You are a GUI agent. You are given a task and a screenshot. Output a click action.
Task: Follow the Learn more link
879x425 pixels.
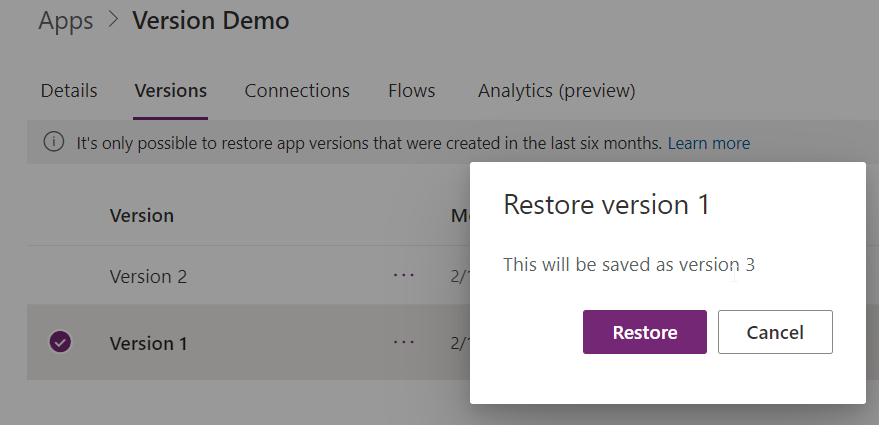[x=709, y=144]
